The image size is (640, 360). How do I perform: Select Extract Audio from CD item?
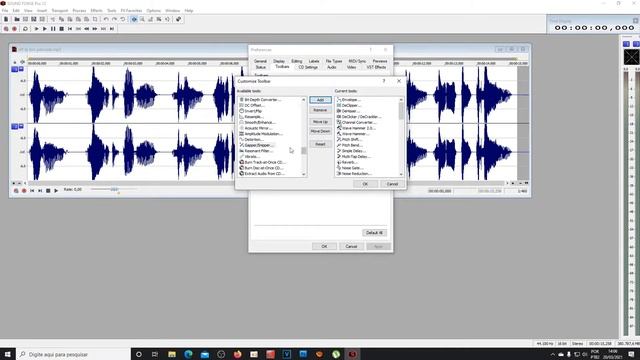(262, 174)
